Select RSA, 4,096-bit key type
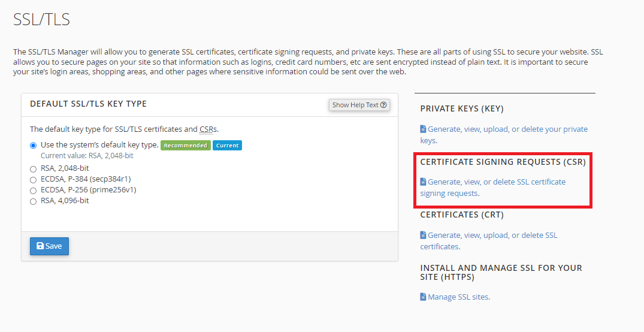Screen dimensions: 644x332 coord(34,201)
